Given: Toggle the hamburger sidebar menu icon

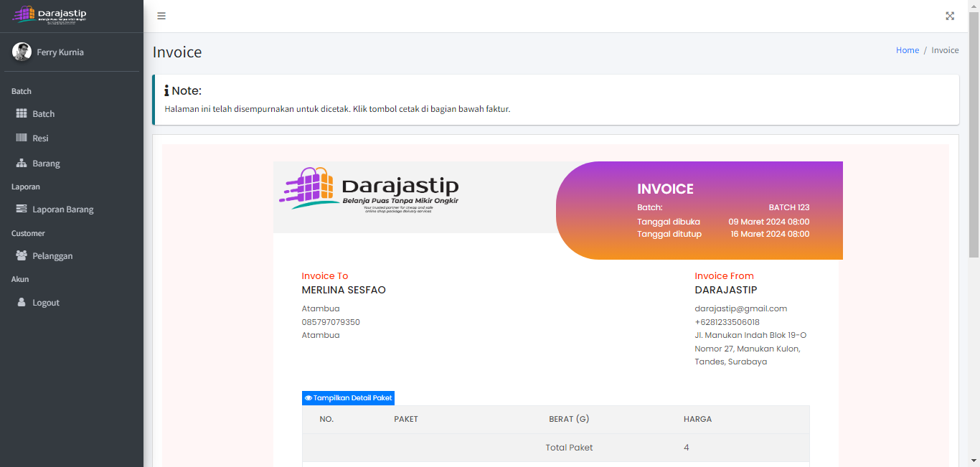Looking at the screenshot, I should [x=161, y=16].
